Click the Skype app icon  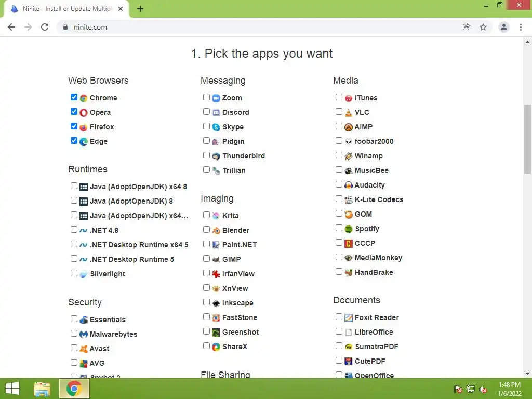[x=216, y=127]
